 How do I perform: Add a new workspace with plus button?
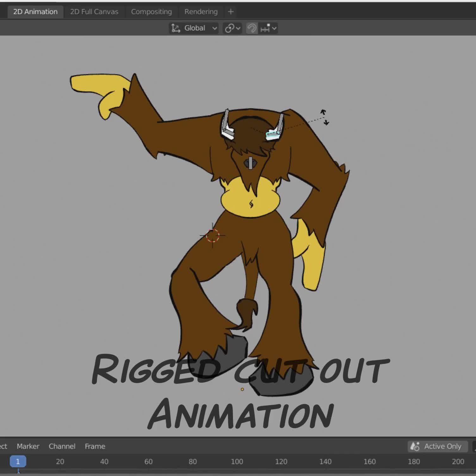(231, 12)
